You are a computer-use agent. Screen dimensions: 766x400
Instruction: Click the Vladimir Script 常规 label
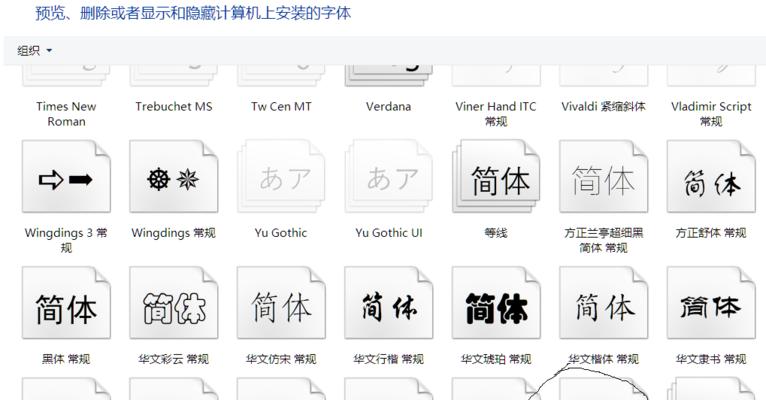[x=711, y=114]
